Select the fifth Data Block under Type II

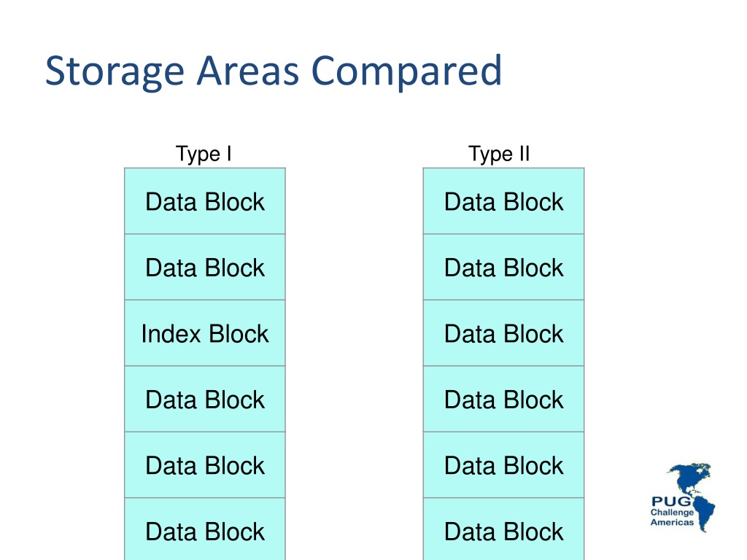503,465
